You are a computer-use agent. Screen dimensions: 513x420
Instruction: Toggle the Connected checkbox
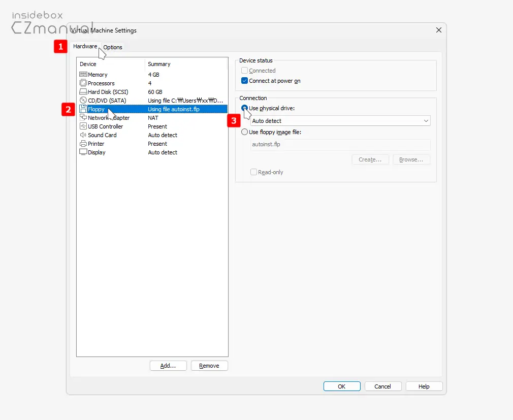(244, 70)
